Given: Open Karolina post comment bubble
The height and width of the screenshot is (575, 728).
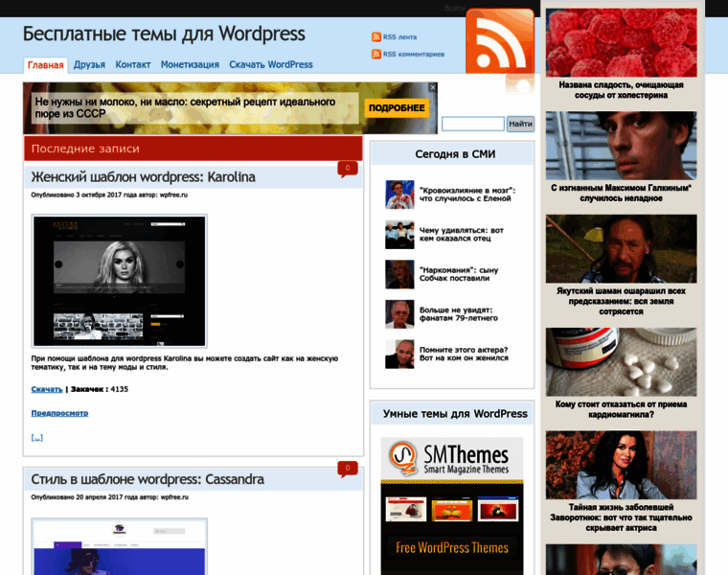Looking at the screenshot, I should click(348, 169).
